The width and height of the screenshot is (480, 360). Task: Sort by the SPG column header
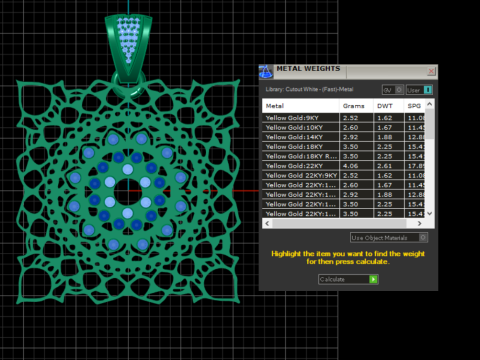[414, 106]
